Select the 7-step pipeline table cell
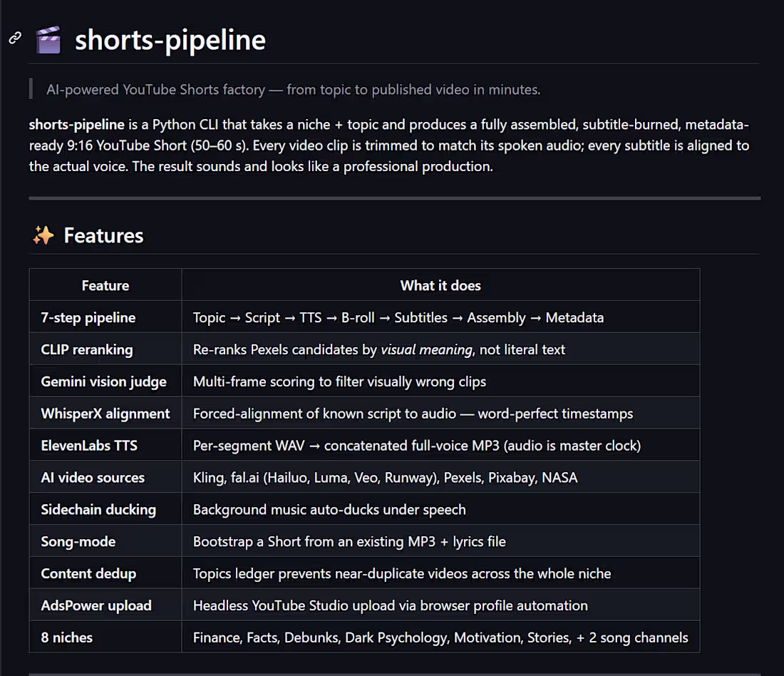784x676 pixels. (x=105, y=317)
